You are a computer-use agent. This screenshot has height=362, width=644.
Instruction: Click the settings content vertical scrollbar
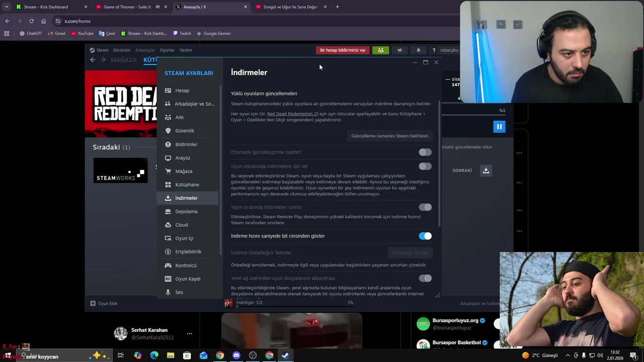pos(440,163)
